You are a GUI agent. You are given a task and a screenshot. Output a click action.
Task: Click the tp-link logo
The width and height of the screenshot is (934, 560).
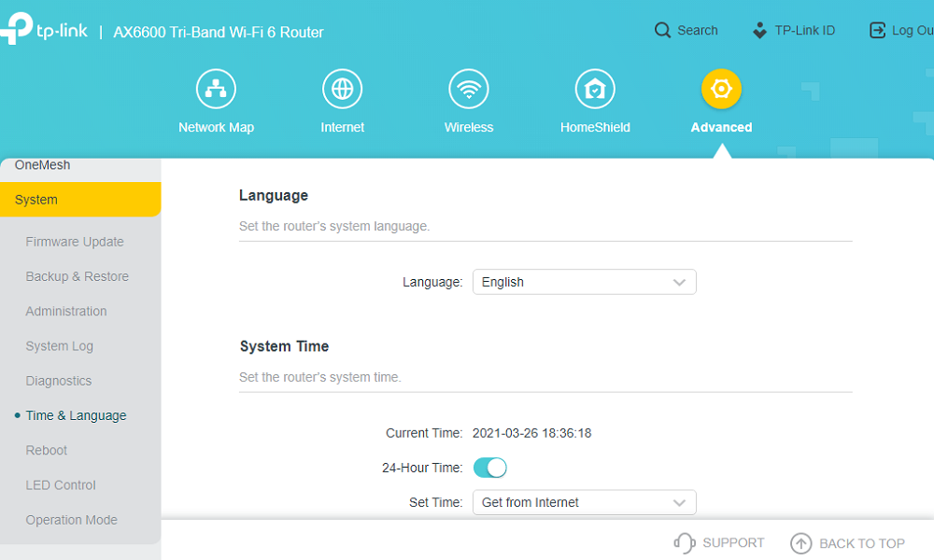pos(44,29)
